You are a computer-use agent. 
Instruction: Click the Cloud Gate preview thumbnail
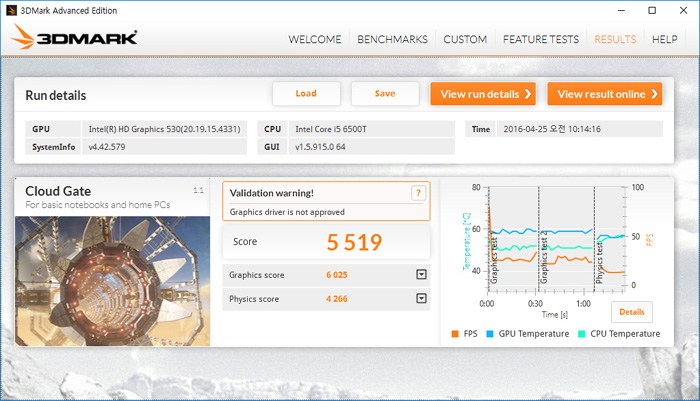click(x=112, y=281)
